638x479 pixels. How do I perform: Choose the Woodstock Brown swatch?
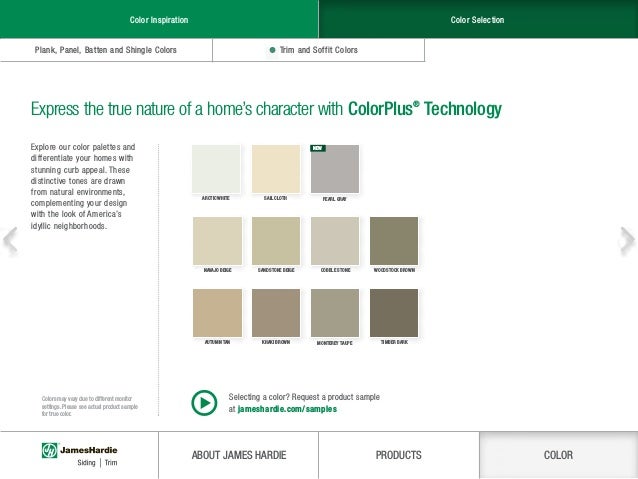pyautogui.click(x=394, y=241)
